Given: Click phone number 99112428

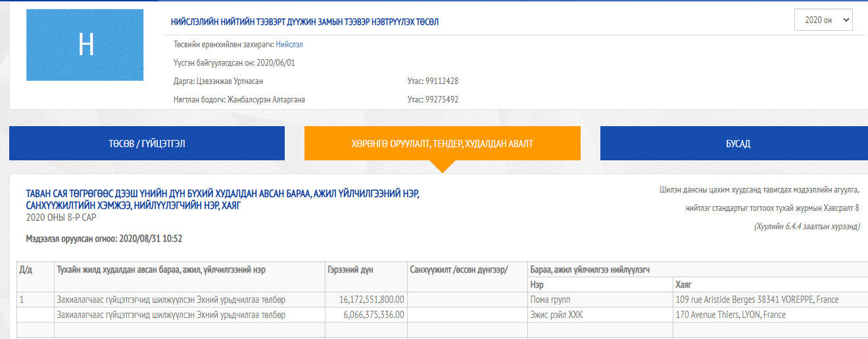Looking at the screenshot, I should [x=441, y=81].
